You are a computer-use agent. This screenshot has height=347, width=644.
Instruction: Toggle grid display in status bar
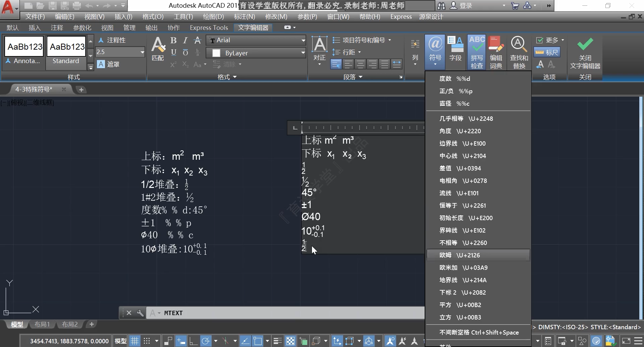pos(135,341)
